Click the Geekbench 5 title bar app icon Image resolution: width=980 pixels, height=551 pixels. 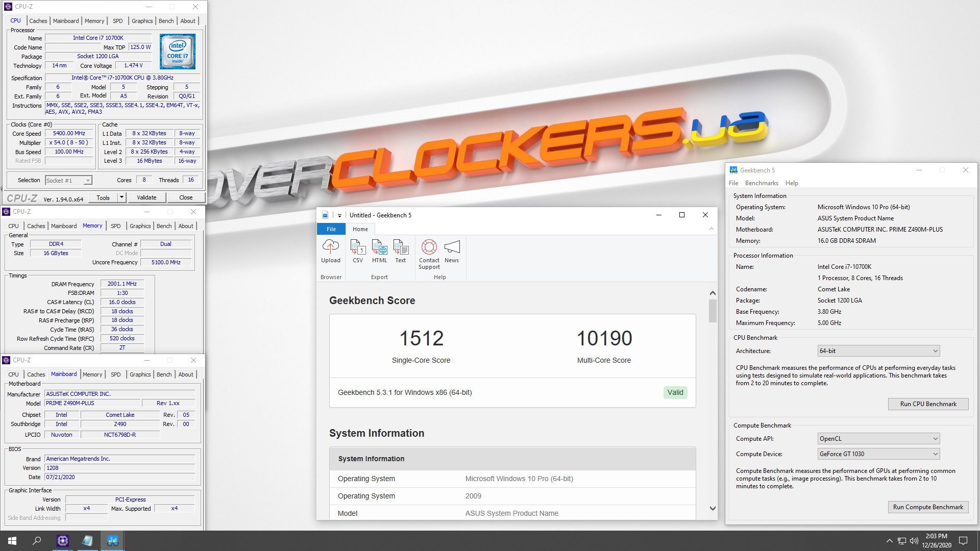pyautogui.click(x=733, y=170)
